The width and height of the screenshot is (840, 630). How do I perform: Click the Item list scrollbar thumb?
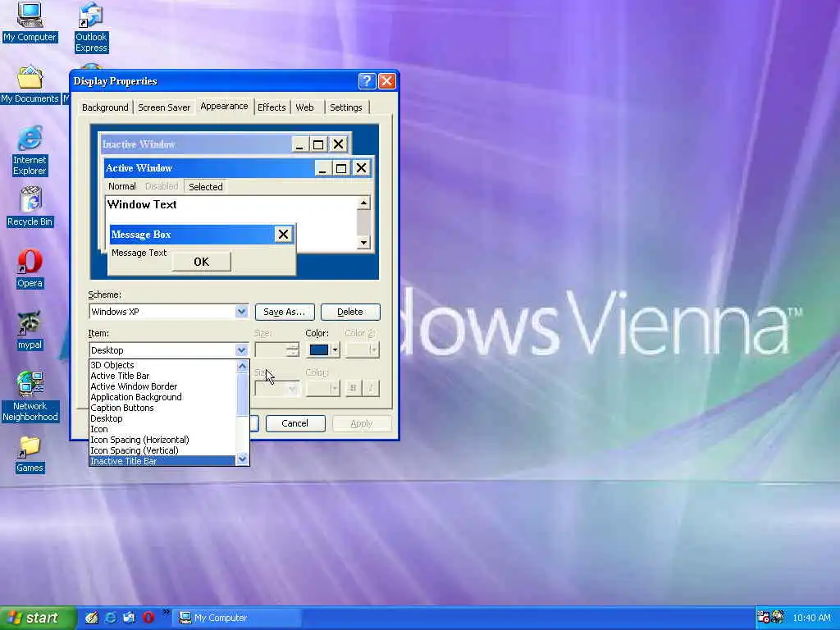242,395
